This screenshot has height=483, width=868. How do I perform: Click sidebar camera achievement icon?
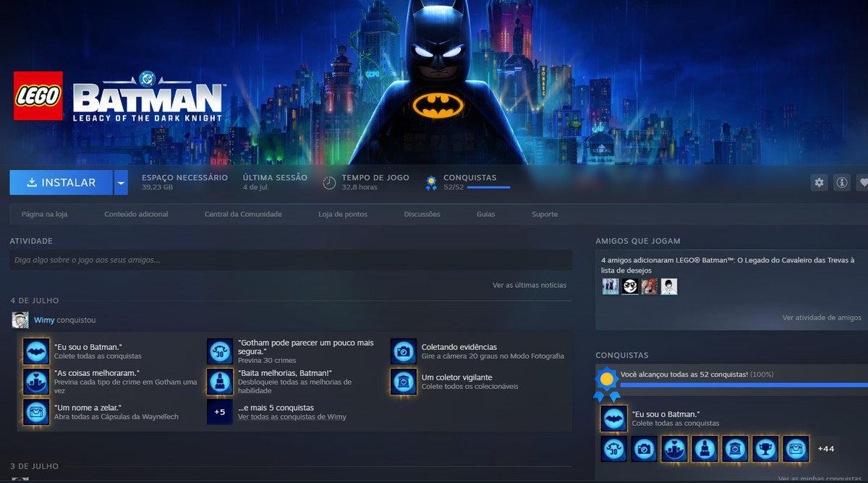click(x=644, y=449)
